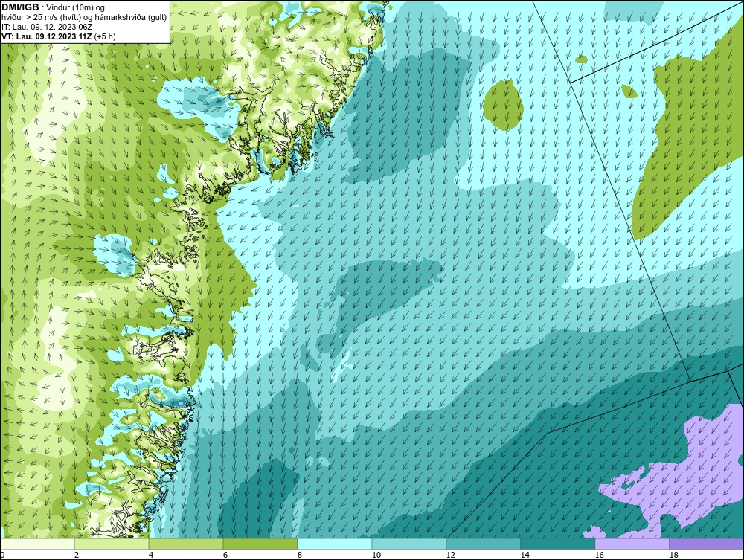
Task: Click the legend scale label "6"
Action: (x=225, y=555)
